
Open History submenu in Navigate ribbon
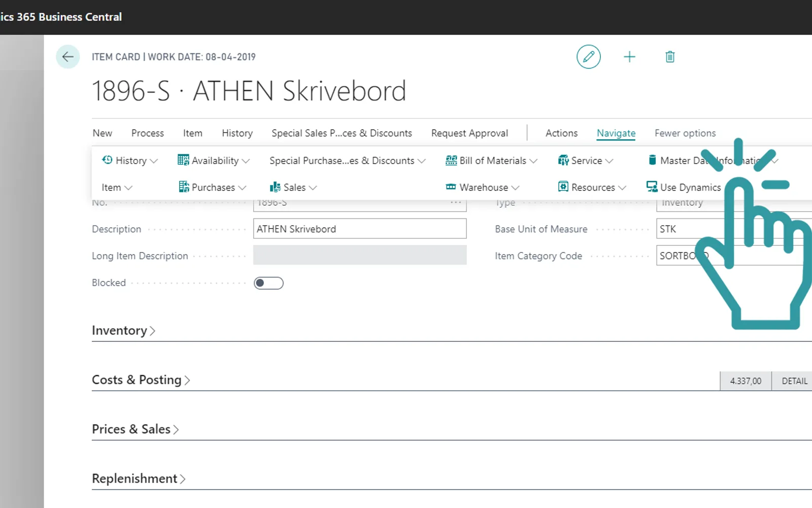pos(130,161)
